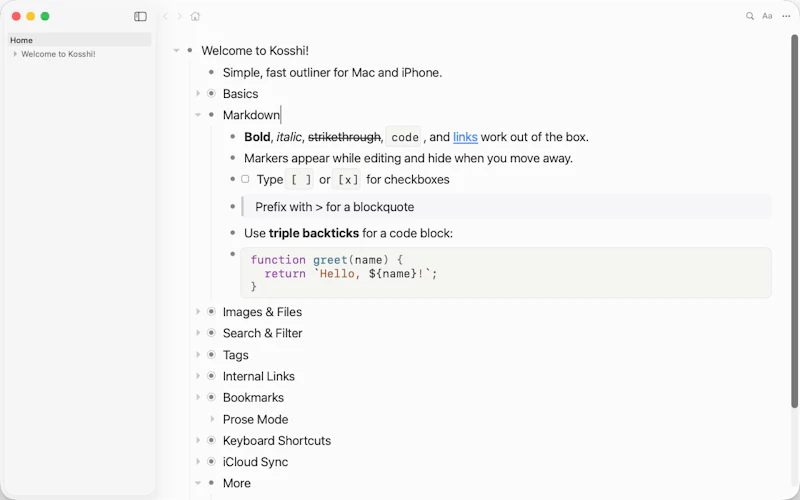Viewport: 800px width, 500px height.
Task: Follow the blue links hyperlink
Action: click(x=465, y=137)
